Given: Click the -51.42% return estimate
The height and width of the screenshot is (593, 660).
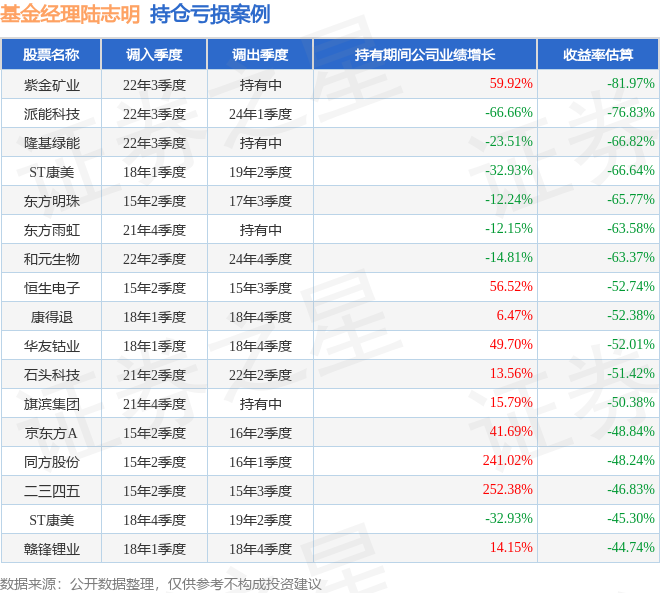Looking at the screenshot, I should click(631, 373).
